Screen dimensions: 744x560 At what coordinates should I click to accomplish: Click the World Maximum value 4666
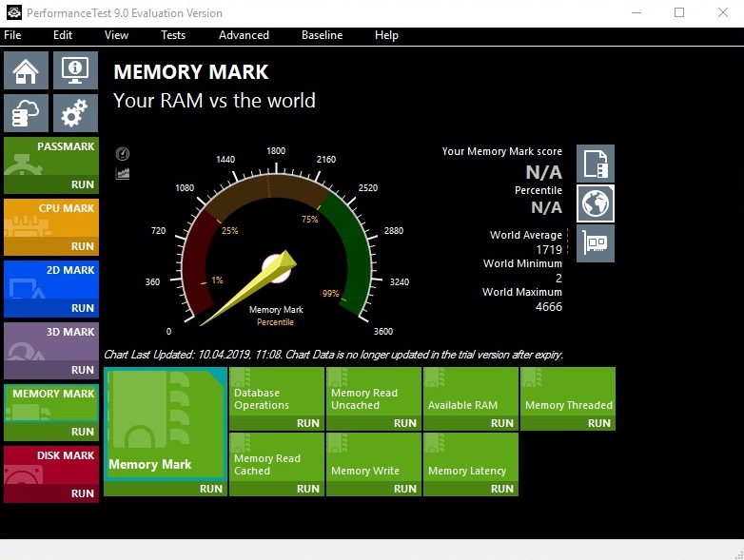point(549,307)
